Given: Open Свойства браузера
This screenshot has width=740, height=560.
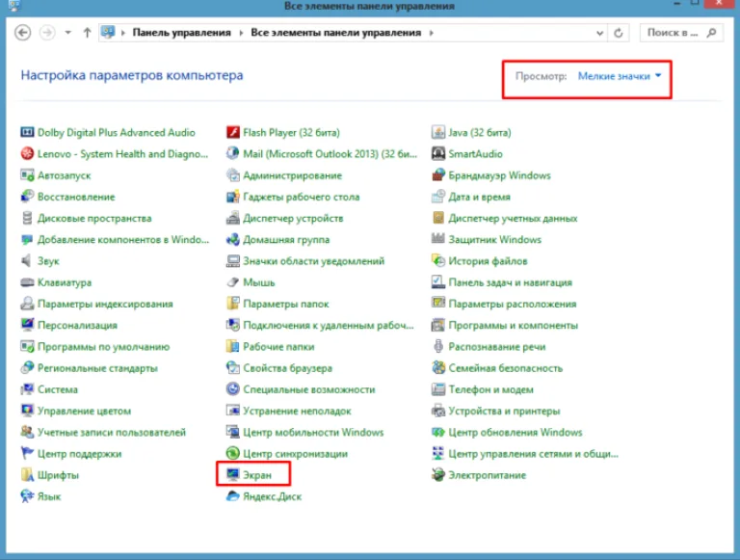Looking at the screenshot, I should [287, 368].
